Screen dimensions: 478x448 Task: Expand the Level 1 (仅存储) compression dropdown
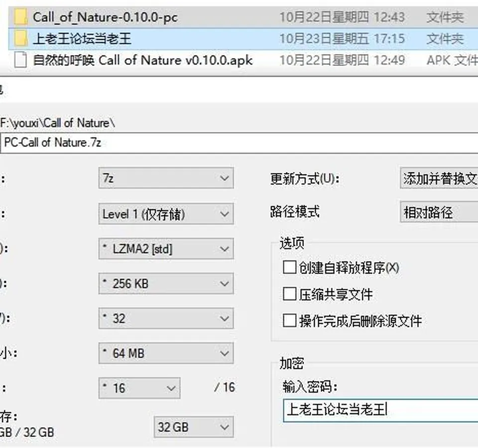(166, 214)
